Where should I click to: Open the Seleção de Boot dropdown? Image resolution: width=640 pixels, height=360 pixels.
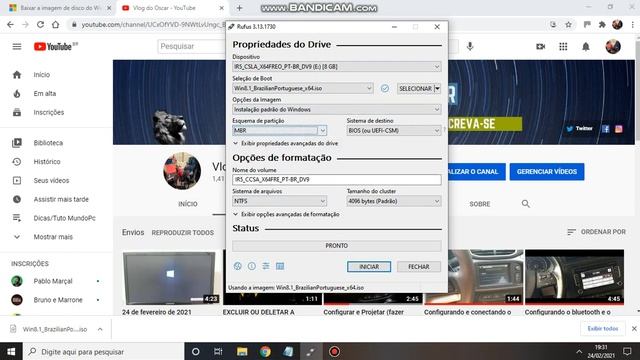302,88
